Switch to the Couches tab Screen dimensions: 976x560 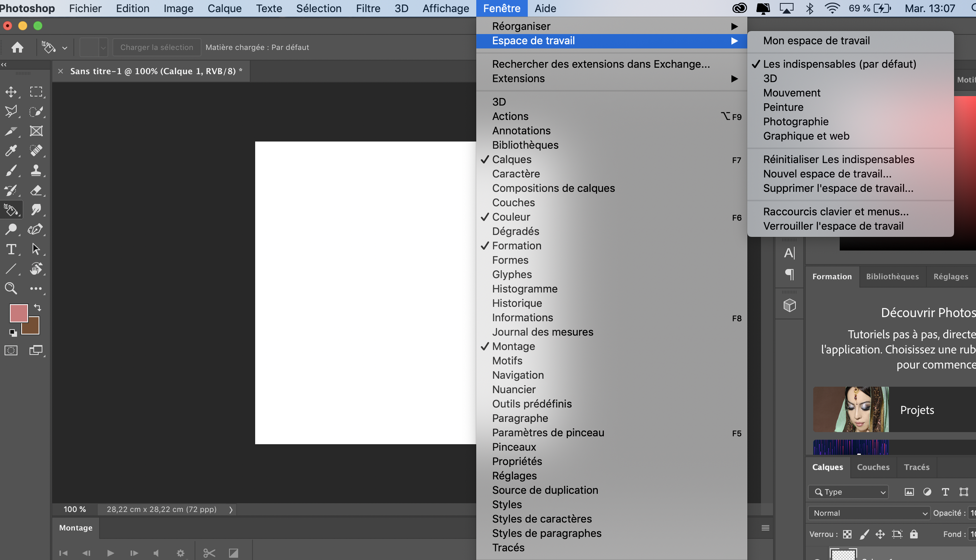(873, 467)
